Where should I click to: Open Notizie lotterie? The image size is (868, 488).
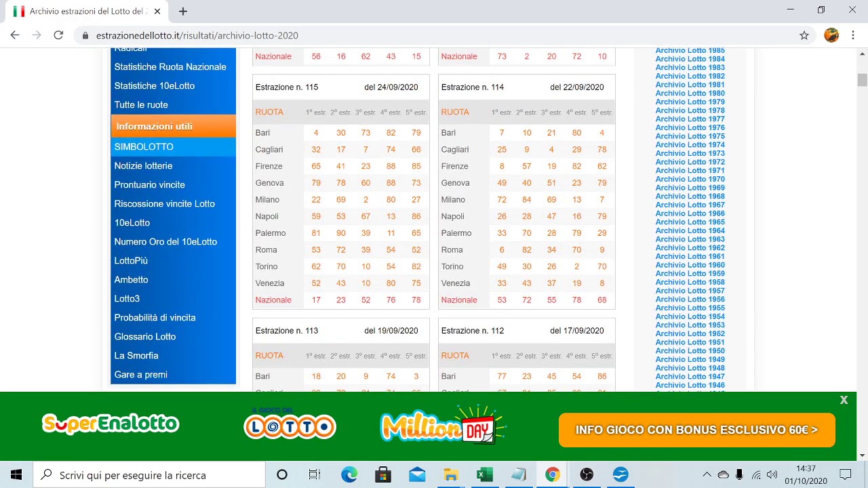(x=143, y=165)
